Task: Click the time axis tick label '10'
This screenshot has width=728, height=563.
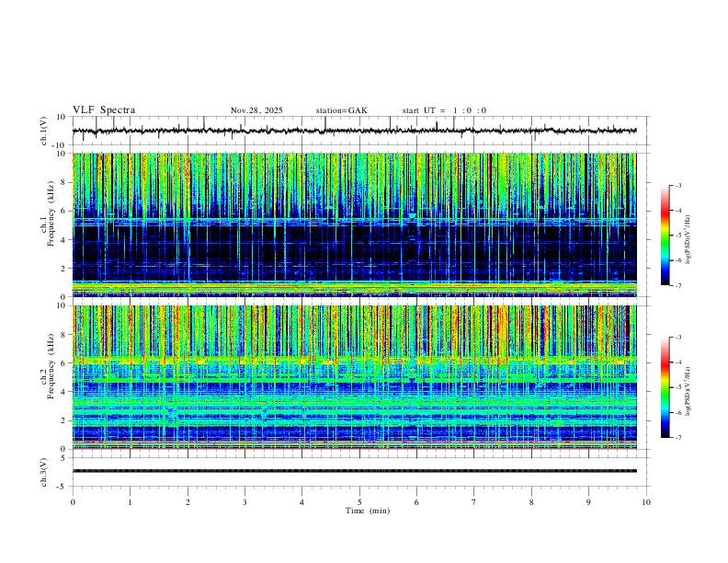Action: tap(646, 502)
